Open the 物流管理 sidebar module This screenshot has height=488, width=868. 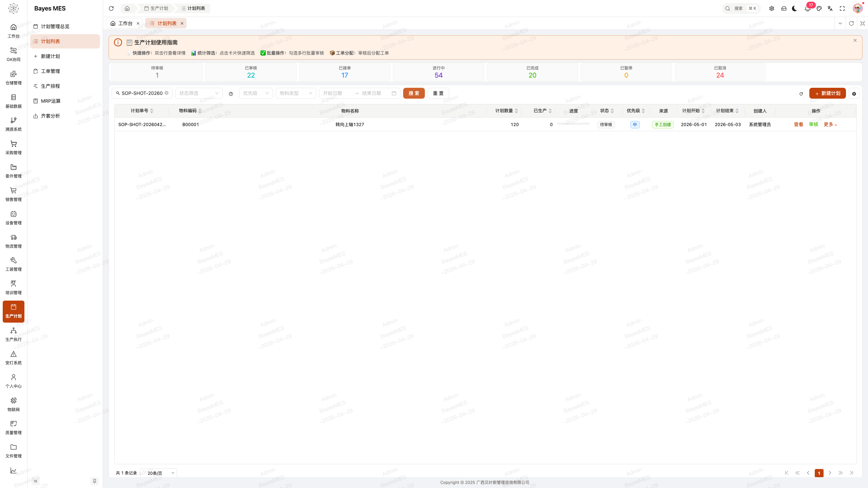(14, 241)
